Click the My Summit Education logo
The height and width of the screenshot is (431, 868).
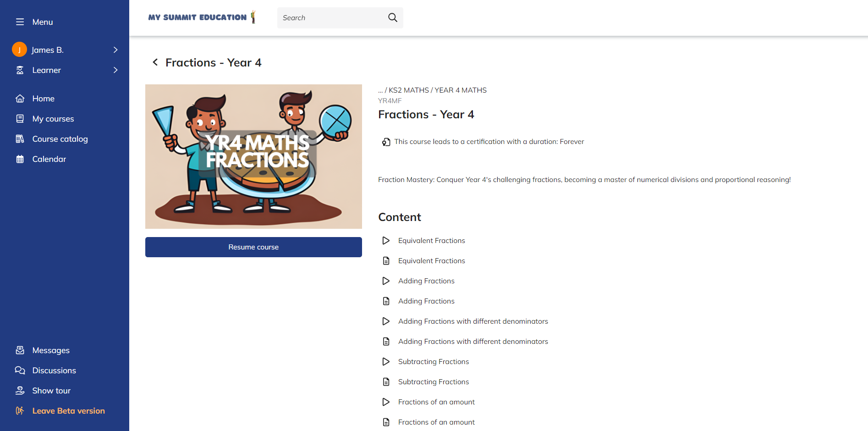click(x=202, y=17)
